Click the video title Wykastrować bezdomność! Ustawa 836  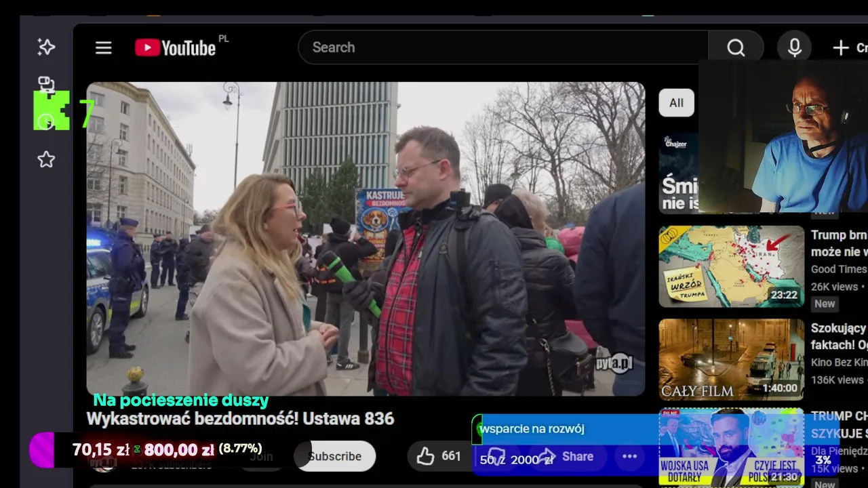pos(240,419)
